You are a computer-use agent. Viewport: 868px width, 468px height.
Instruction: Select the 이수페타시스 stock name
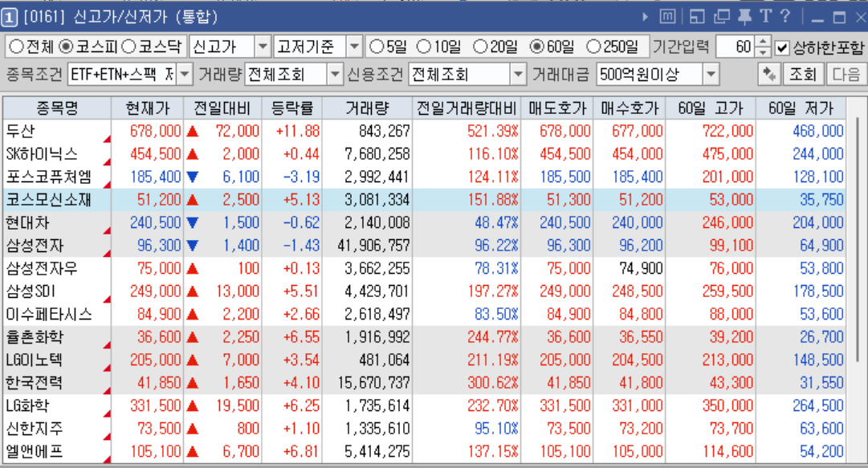(49, 314)
